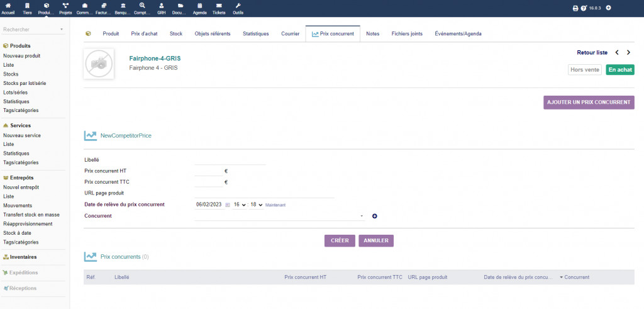Click the Créer button
The width and height of the screenshot is (644, 309).
(x=340, y=241)
